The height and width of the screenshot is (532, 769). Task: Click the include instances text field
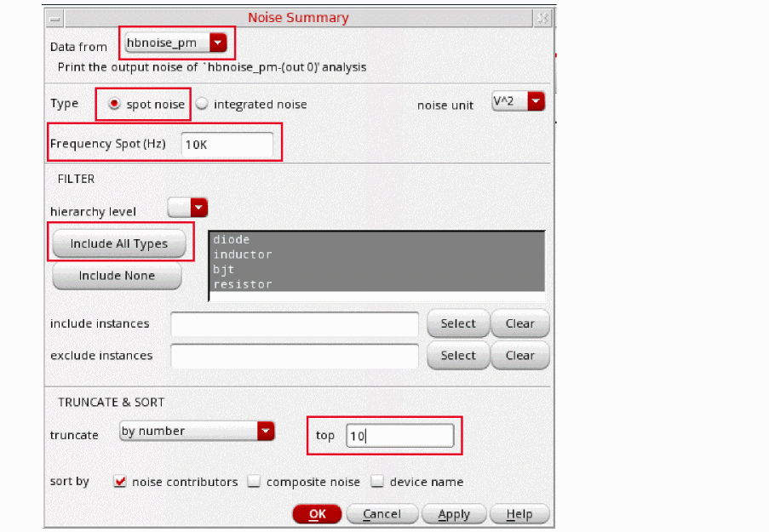coord(295,323)
